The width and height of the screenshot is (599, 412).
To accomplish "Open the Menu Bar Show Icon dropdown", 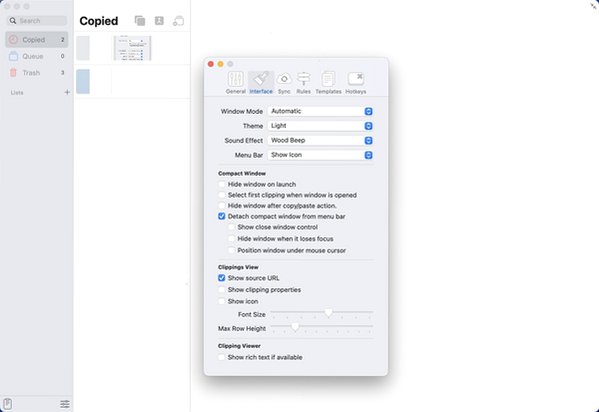I will (320, 155).
